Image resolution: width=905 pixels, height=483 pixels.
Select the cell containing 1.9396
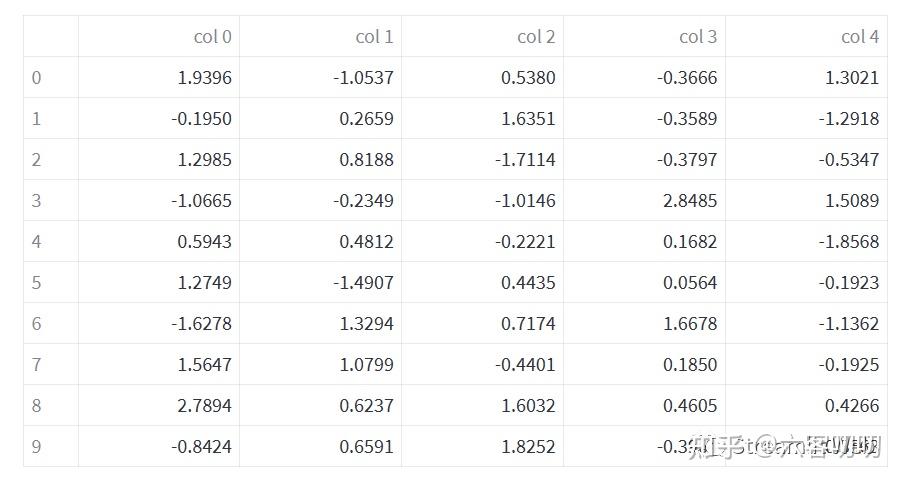coord(204,78)
